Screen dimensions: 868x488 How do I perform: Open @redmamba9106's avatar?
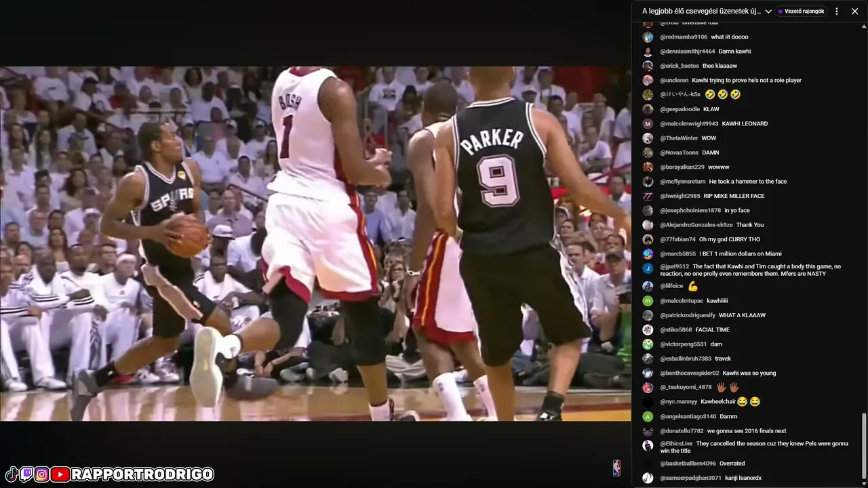pos(648,37)
